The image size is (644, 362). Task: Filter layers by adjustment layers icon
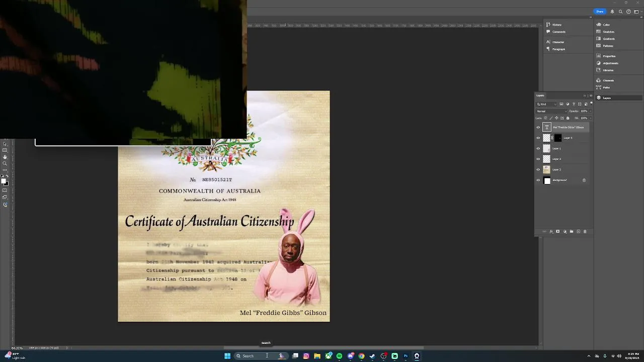(x=568, y=104)
